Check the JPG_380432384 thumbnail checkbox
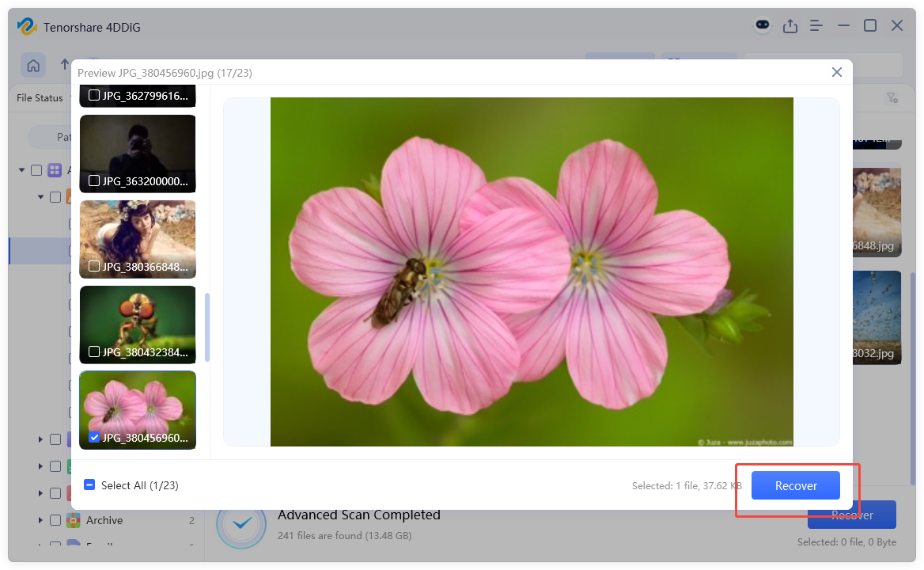The image size is (924, 570). coord(93,352)
